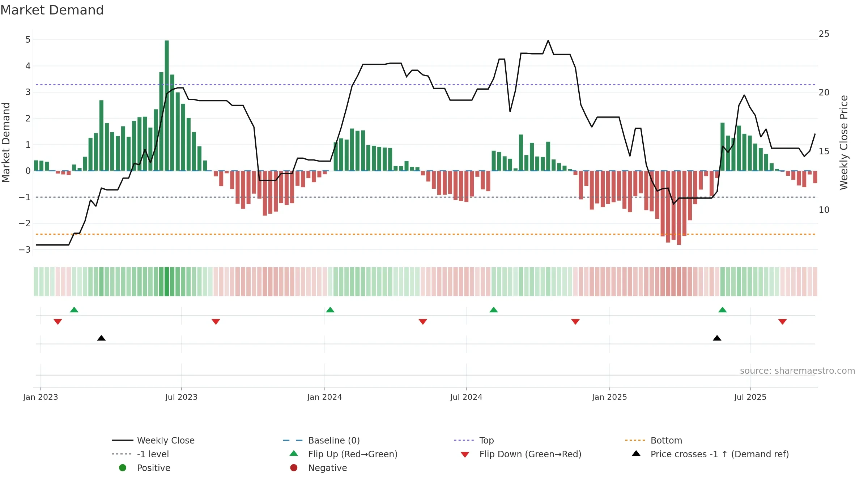868x488 pixels.
Task: Click the 15 tick on price axis
Action: [824, 151]
